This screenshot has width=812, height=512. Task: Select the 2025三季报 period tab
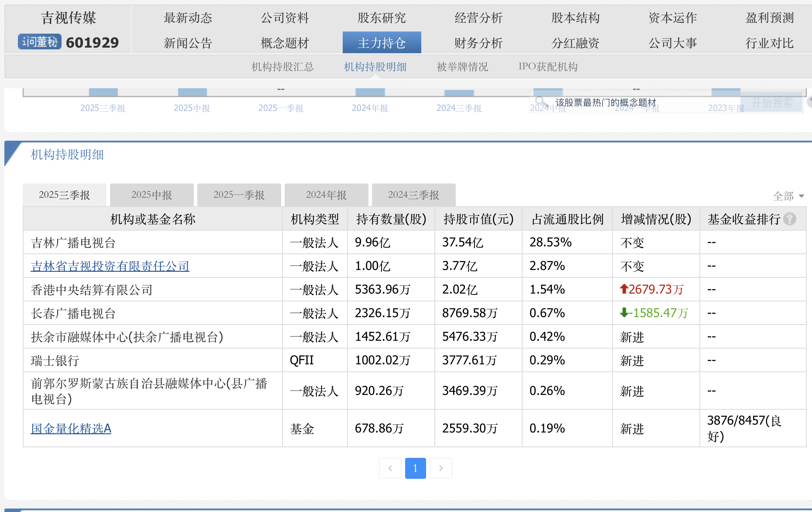pyautogui.click(x=65, y=195)
